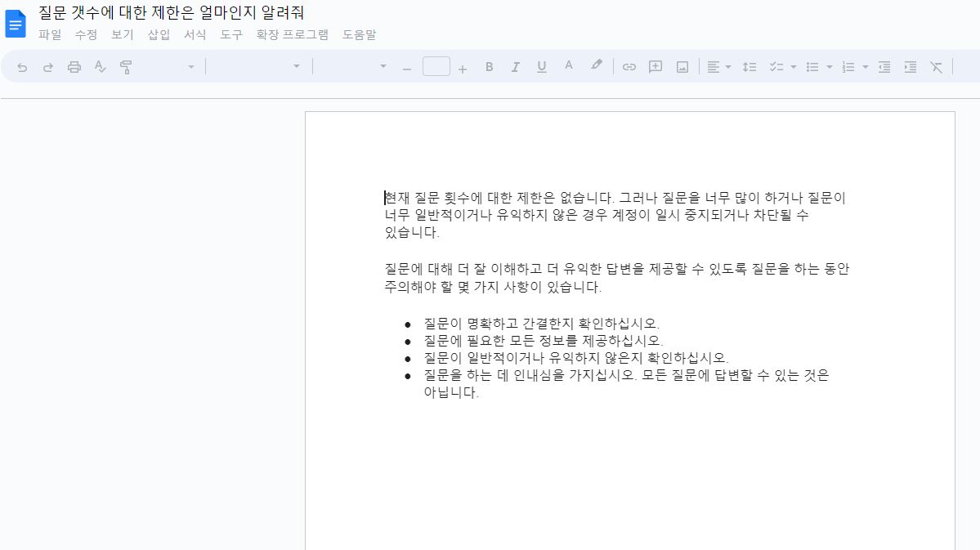This screenshot has height=550, width=980.
Task: Open the line spacing options
Action: pyautogui.click(x=750, y=66)
